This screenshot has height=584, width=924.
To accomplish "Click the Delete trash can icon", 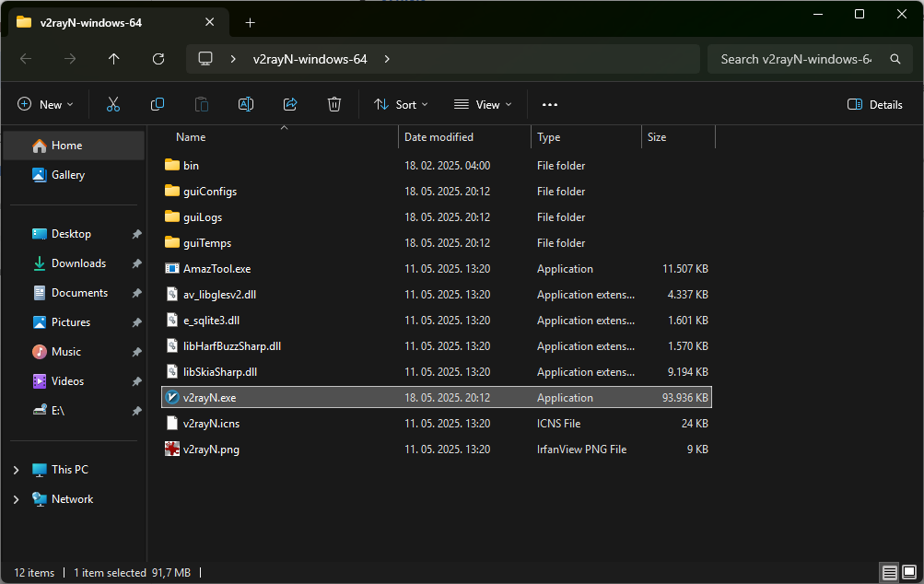I will tap(334, 105).
